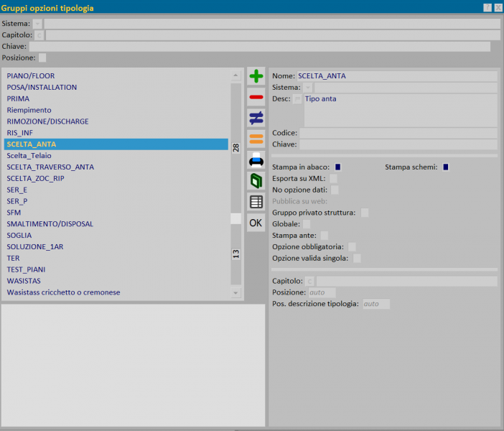
Task: Select RIMOZIONE/DISCHARGE in the list
Action: pos(116,121)
